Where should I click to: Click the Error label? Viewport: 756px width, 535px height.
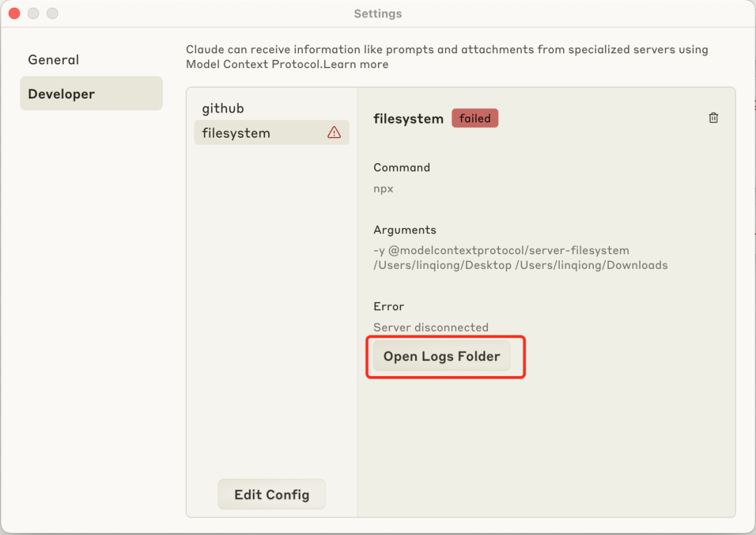pyautogui.click(x=388, y=306)
